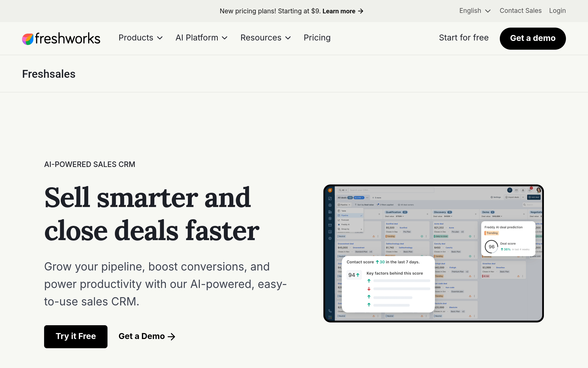The height and width of the screenshot is (368, 588).
Task: Click the Grow your pipeline description paragraph
Action: [x=165, y=284]
